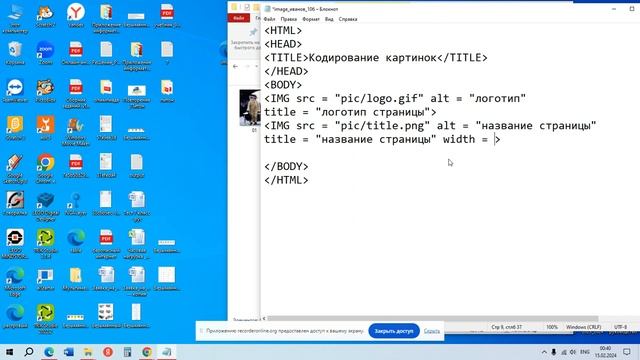Switch ENG input language indicator

click(x=585, y=352)
